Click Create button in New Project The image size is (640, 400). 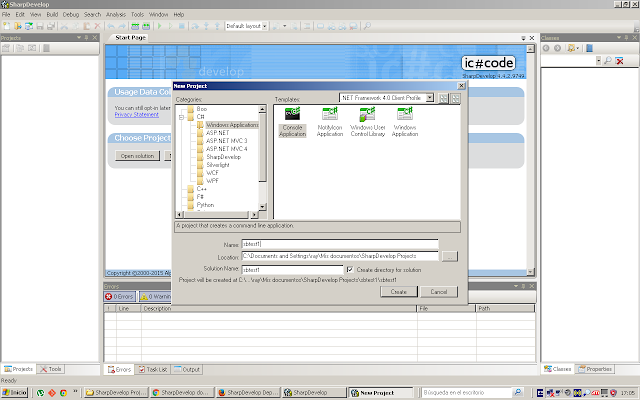(399, 292)
